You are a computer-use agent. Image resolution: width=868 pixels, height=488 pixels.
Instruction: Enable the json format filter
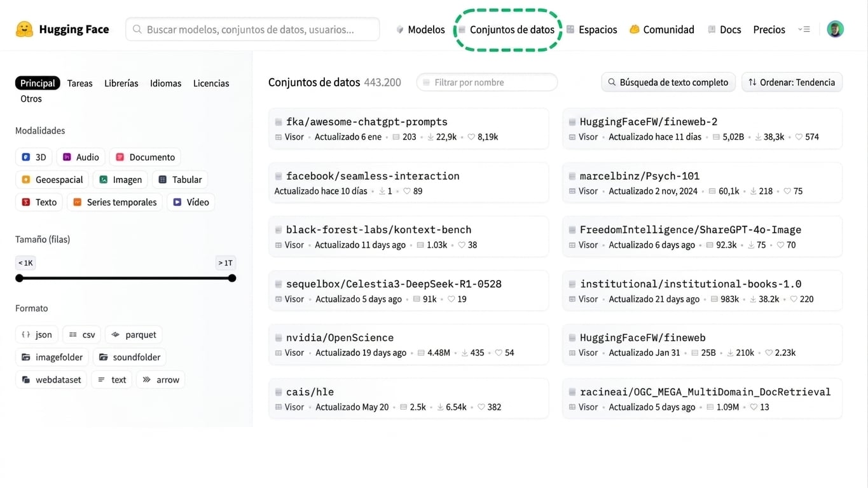[35, 334]
